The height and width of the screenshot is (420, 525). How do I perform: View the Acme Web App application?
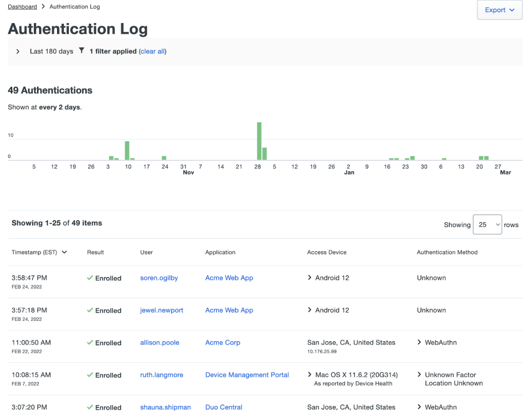[229, 278]
